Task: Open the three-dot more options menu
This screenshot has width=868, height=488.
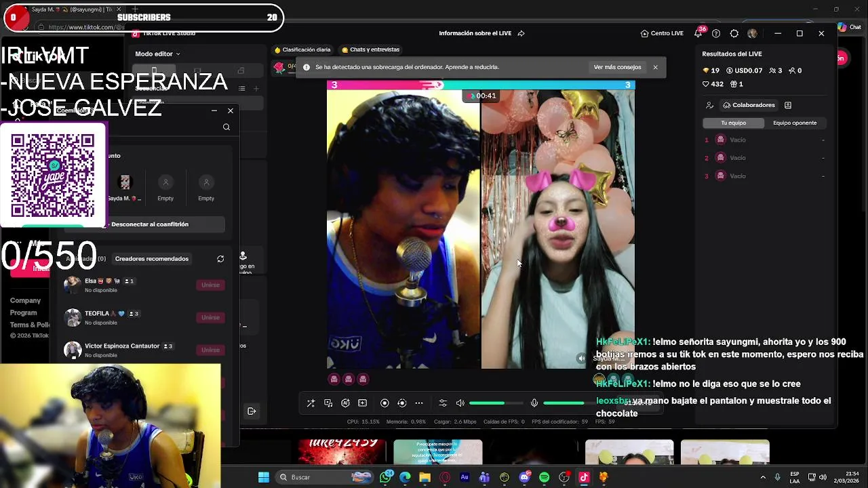Action: pos(419,403)
